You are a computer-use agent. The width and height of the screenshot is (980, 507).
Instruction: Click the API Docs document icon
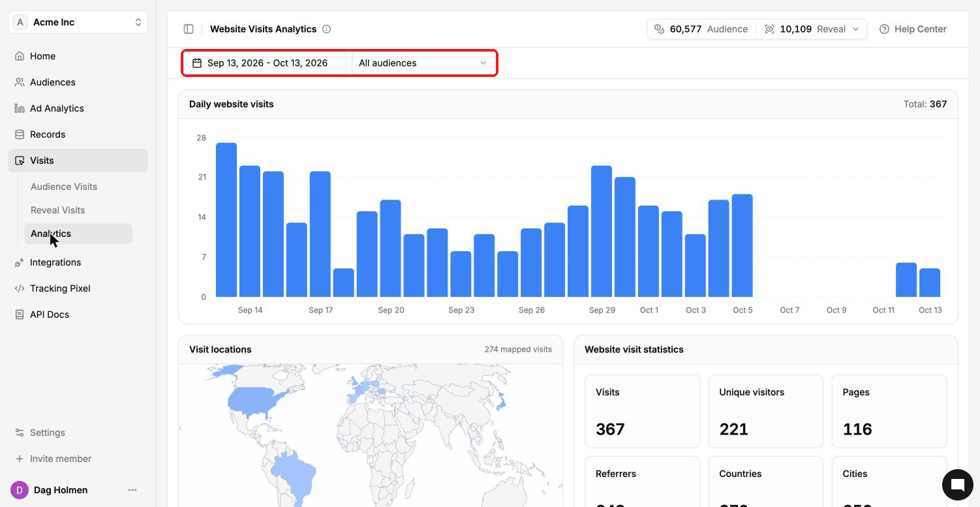coord(20,315)
